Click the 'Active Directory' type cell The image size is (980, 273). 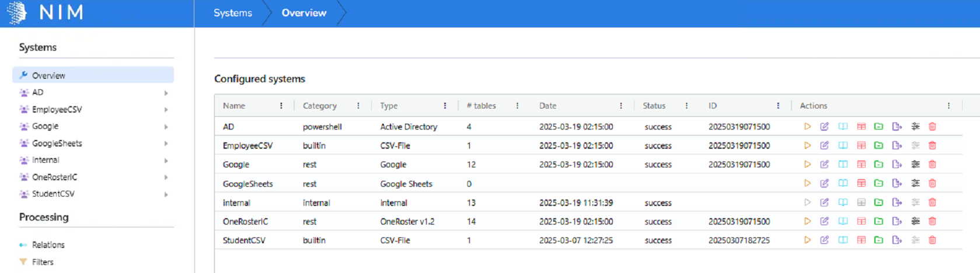click(409, 127)
